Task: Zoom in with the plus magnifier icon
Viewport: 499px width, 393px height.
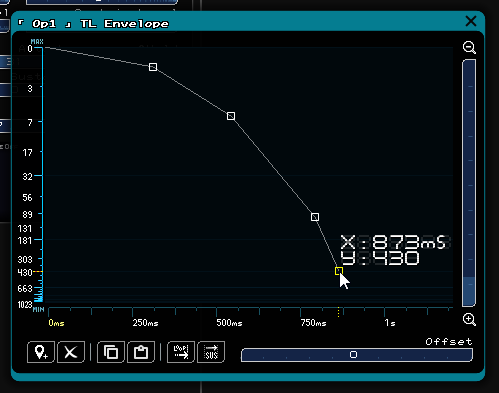Action: click(469, 319)
